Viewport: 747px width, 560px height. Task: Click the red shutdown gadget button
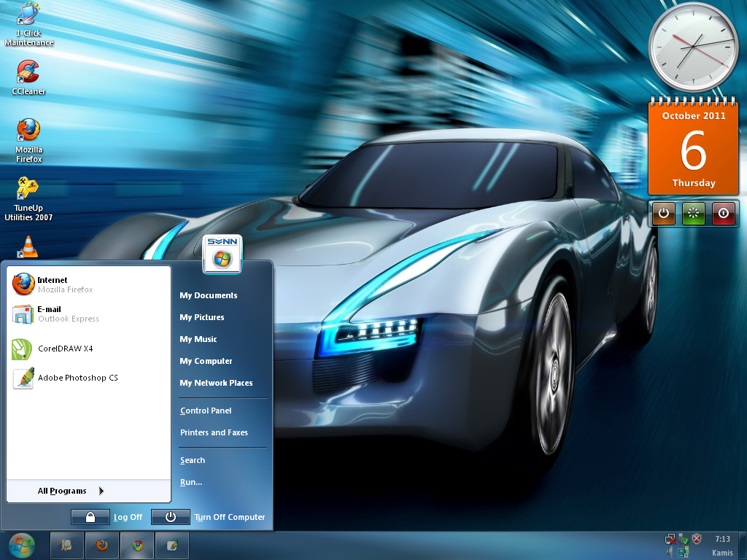coord(723,214)
